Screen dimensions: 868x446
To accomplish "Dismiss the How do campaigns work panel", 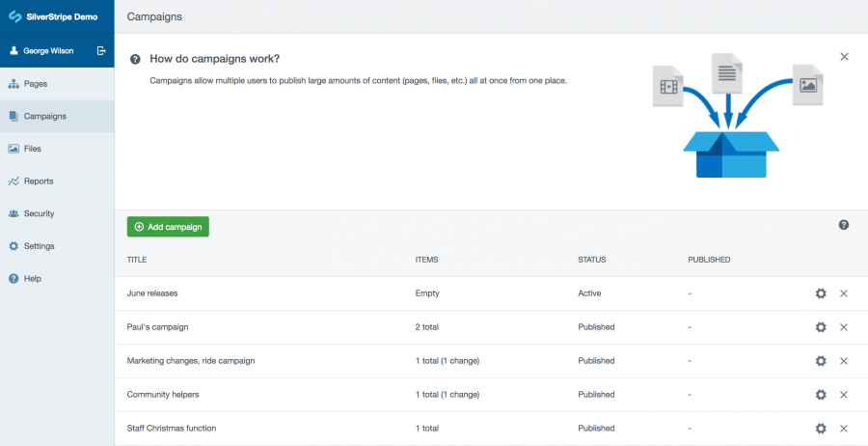I will [x=844, y=57].
